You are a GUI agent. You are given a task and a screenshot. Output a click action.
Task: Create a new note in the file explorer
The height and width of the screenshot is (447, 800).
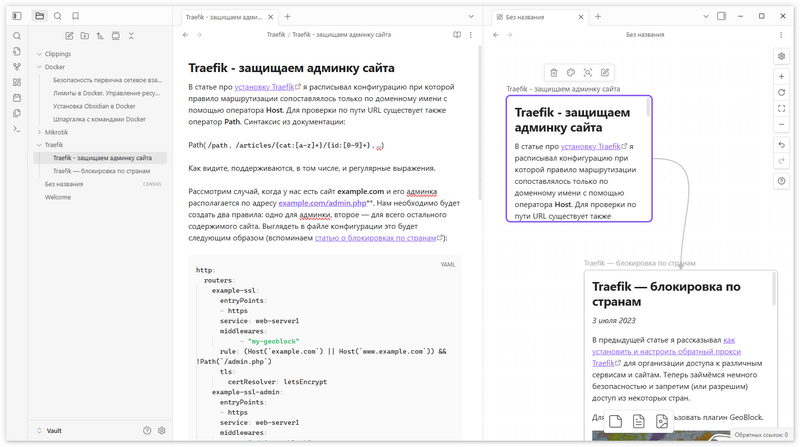click(69, 36)
